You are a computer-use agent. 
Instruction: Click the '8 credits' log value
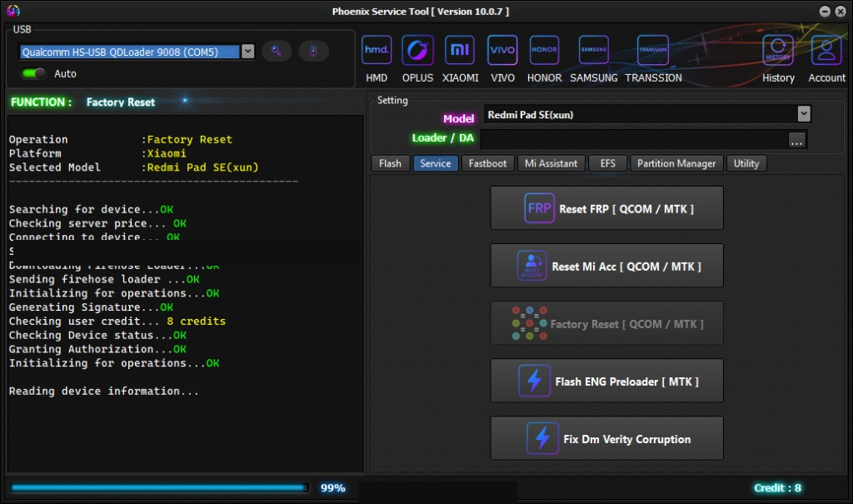[196, 321]
